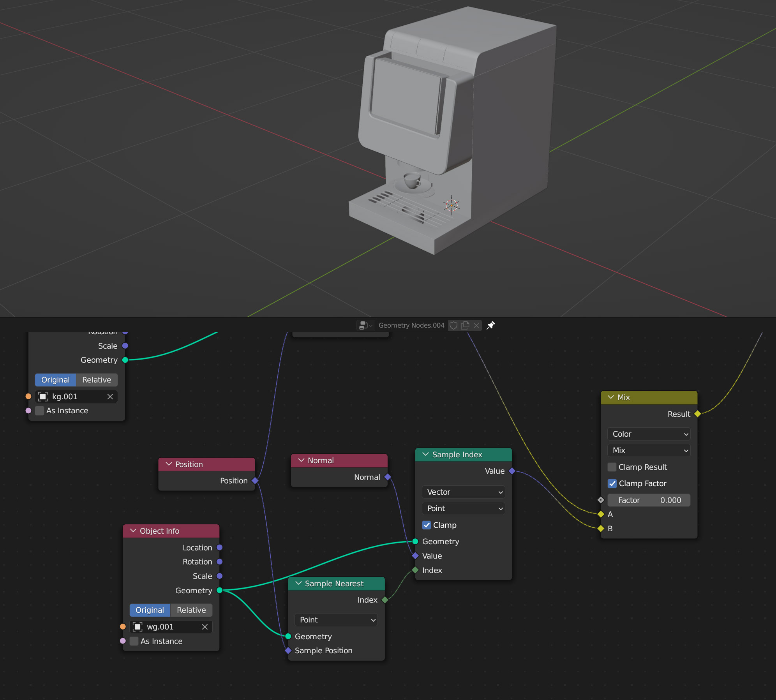The height and width of the screenshot is (700, 776).
Task: Clear the wg.001 object field
Action: pos(205,627)
